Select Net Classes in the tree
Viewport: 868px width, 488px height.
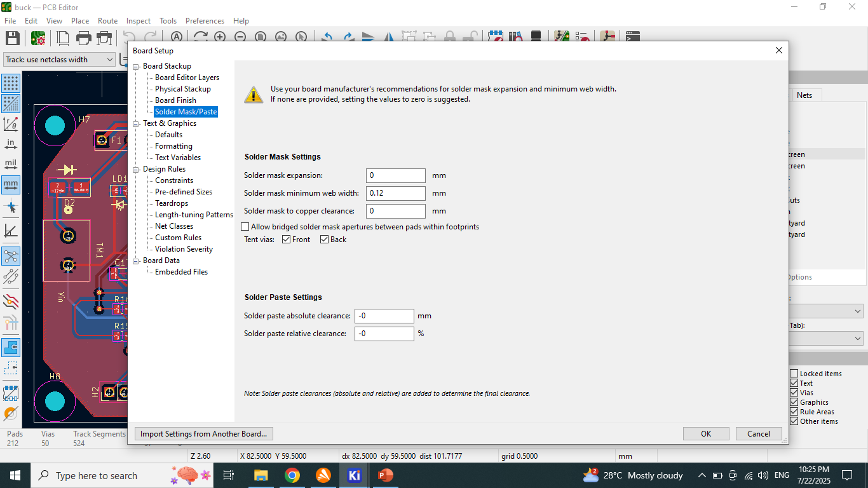[x=174, y=226]
